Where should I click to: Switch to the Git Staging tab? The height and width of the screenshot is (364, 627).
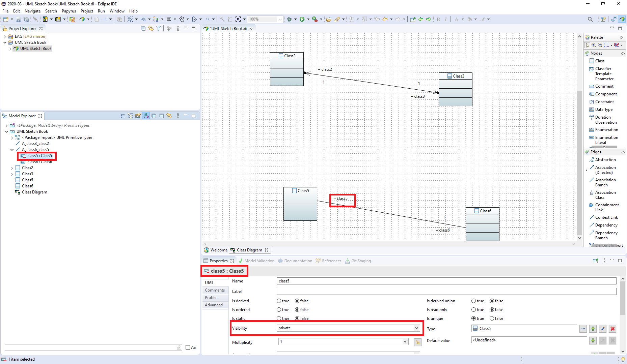click(x=358, y=261)
